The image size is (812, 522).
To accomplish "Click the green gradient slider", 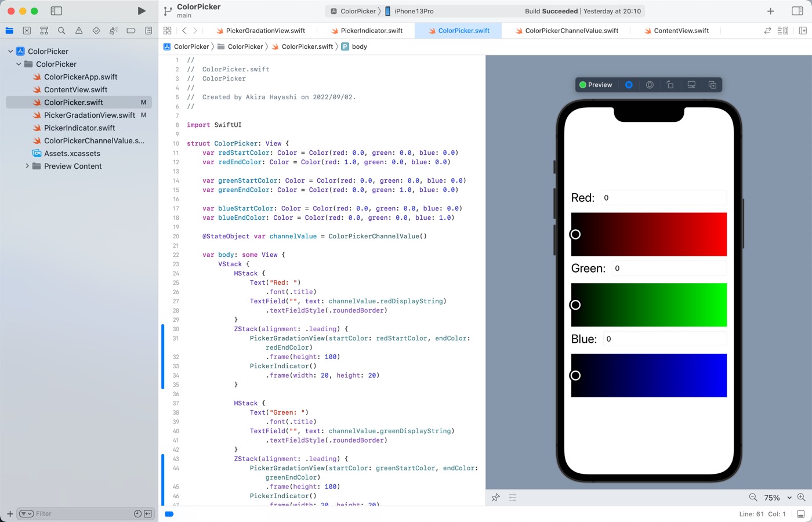I will [649, 304].
